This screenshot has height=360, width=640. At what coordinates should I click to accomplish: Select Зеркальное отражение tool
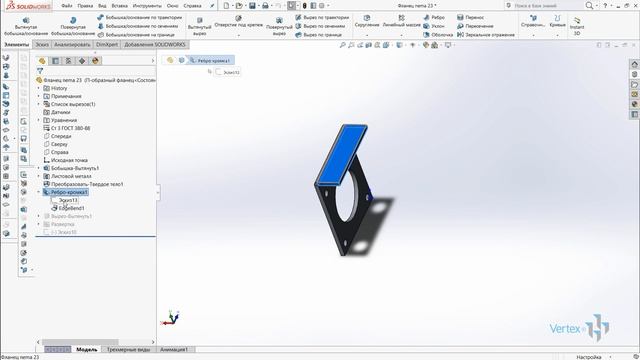486,35
